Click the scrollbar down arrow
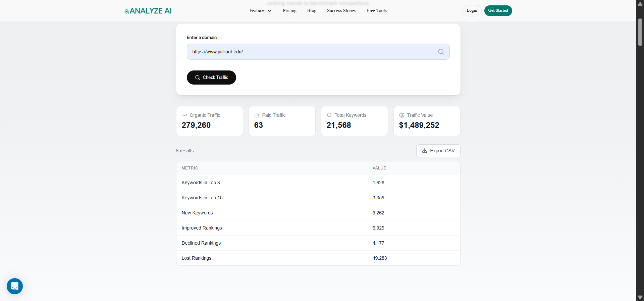 click(640, 297)
